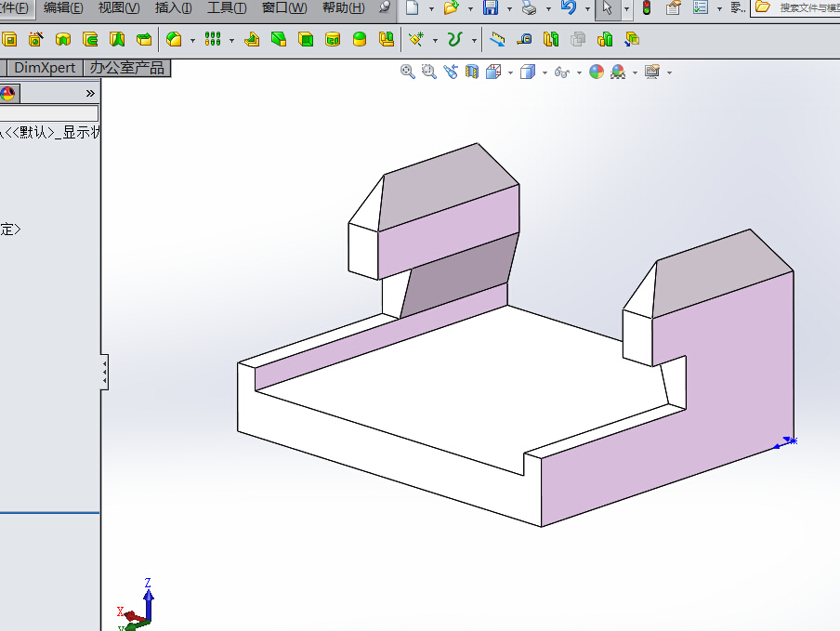Toggle the Hide/Show Items eyeglasses icon
This screenshot has height=631, width=840.
561,72
